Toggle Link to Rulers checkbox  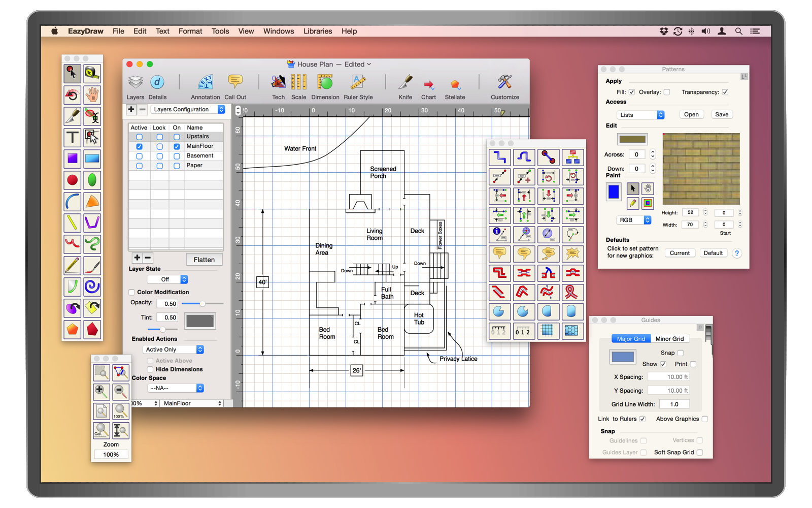click(x=642, y=419)
